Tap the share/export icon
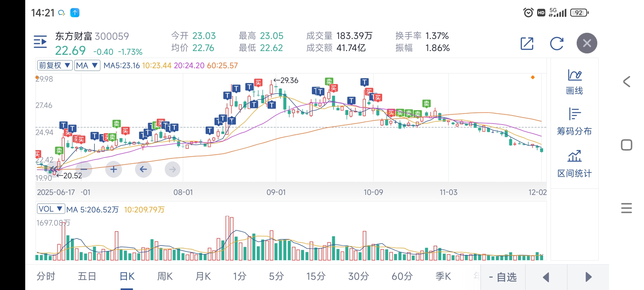Image resolution: width=644 pixels, height=290 pixels. pos(527,44)
